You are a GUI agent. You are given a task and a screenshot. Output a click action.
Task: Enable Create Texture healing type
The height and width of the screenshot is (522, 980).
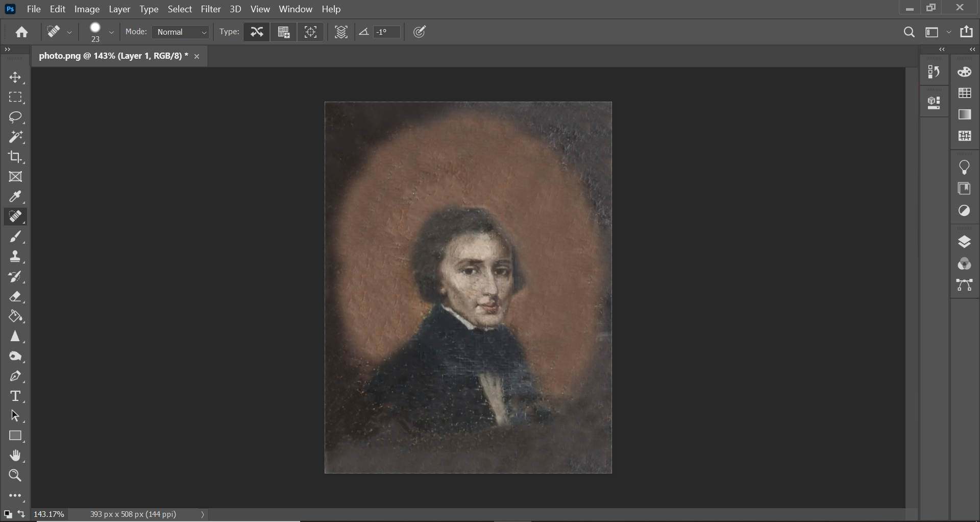[x=284, y=32]
